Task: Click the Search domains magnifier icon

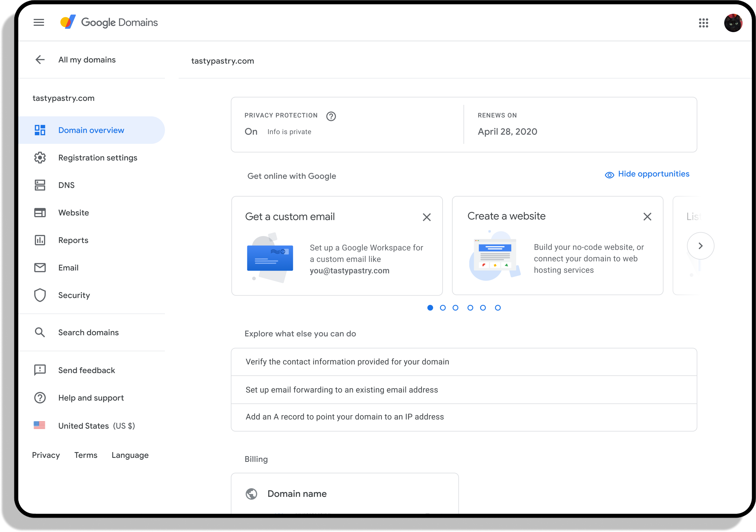Action: (x=40, y=332)
